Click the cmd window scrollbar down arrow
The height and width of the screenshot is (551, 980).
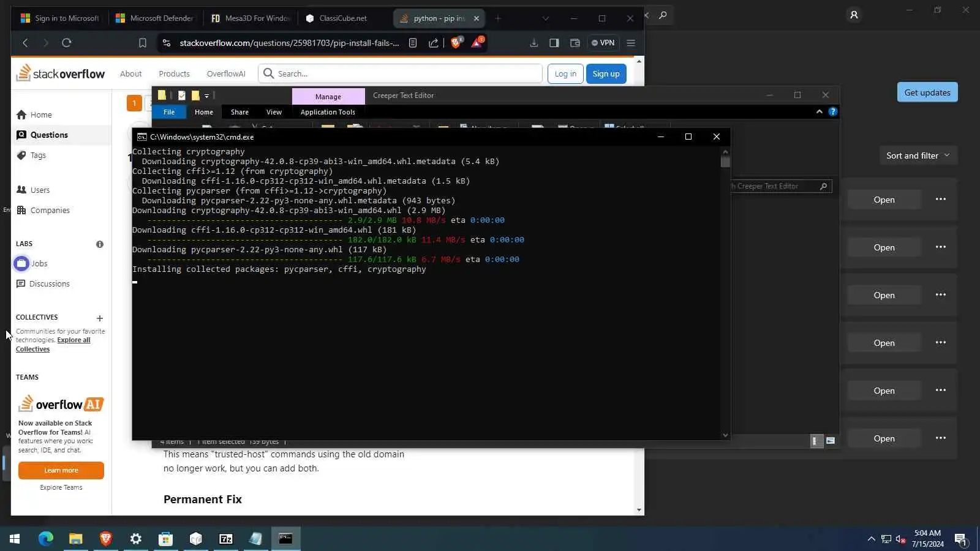[x=725, y=435]
